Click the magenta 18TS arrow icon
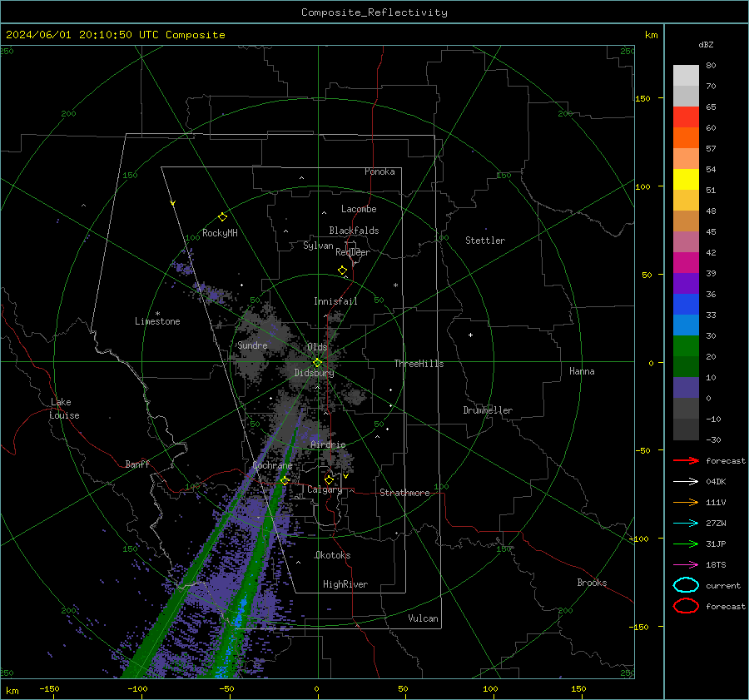 click(x=686, y=565)
